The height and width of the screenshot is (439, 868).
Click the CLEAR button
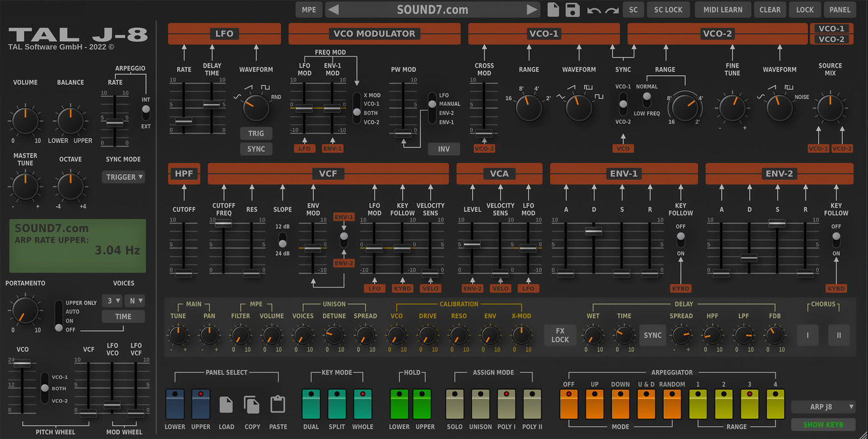coord(769,10)
